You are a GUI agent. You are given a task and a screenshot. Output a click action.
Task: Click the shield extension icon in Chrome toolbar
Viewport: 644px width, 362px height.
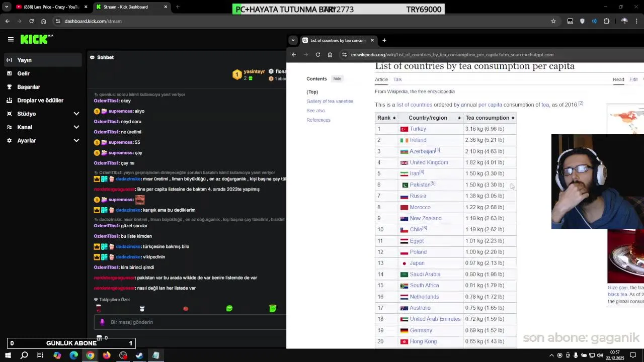pos(582,21)
